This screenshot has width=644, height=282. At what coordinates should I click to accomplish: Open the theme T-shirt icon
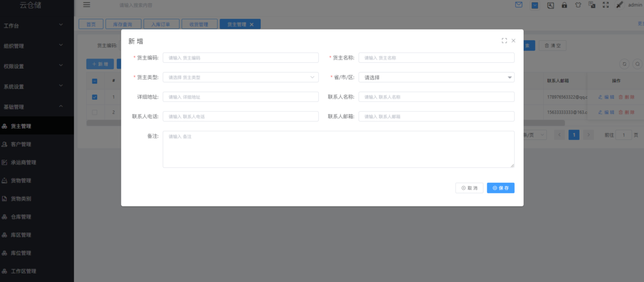point(578,5)
